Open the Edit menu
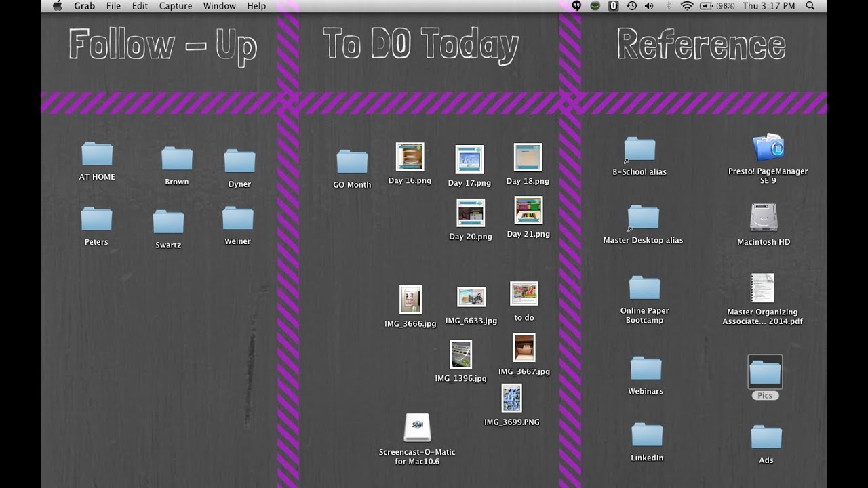The width and height of the screenshot is (868, 488). [x=140, y=6]
